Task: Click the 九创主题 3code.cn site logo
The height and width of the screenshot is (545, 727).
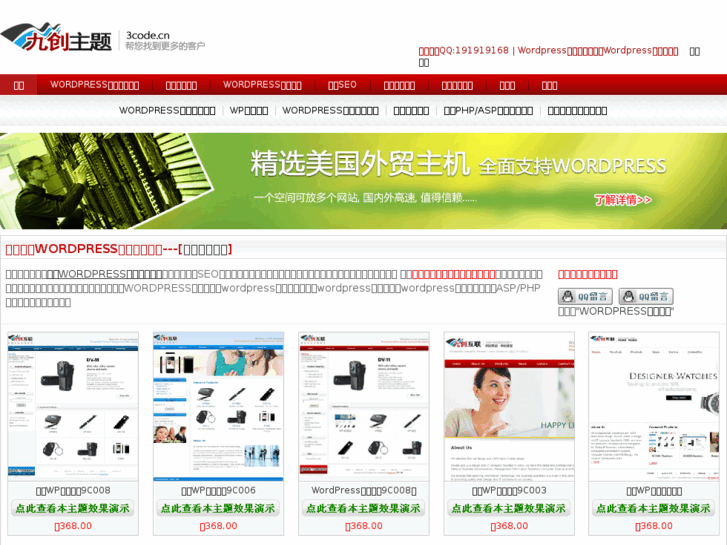Action: 102,37
